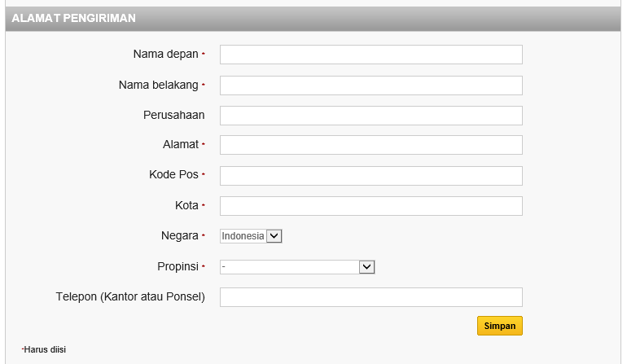This screenshot has width=627, height=364.
Task: Click the 'Nama belakang' label text
Action: coord(158,85)
